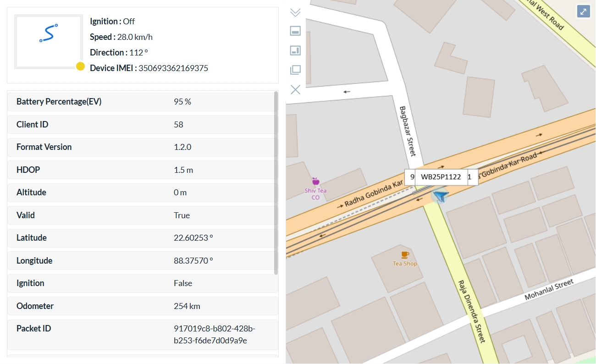Click the yellow status indicator dot
Screen dimensions: 596x364
[80, 66]
